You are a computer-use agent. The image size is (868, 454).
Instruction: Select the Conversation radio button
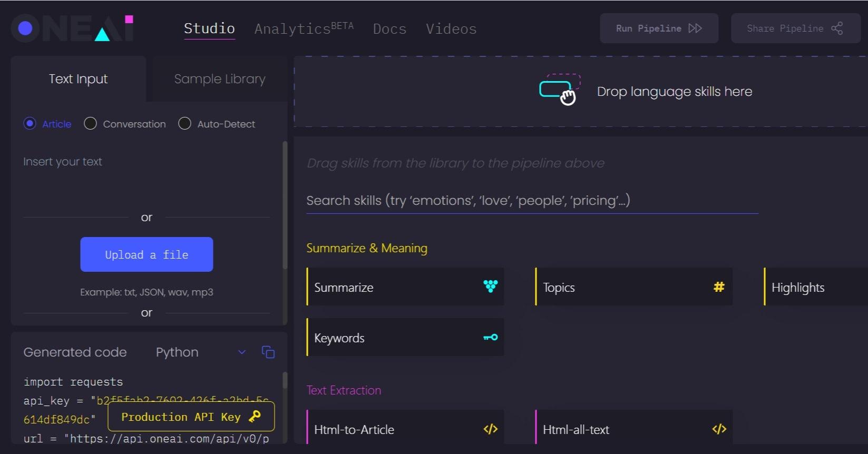tap(91, 124)
